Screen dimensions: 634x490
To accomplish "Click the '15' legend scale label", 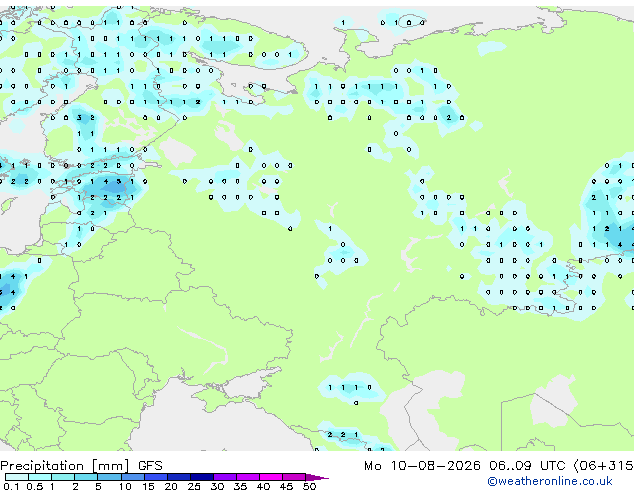I will point(148,486).
